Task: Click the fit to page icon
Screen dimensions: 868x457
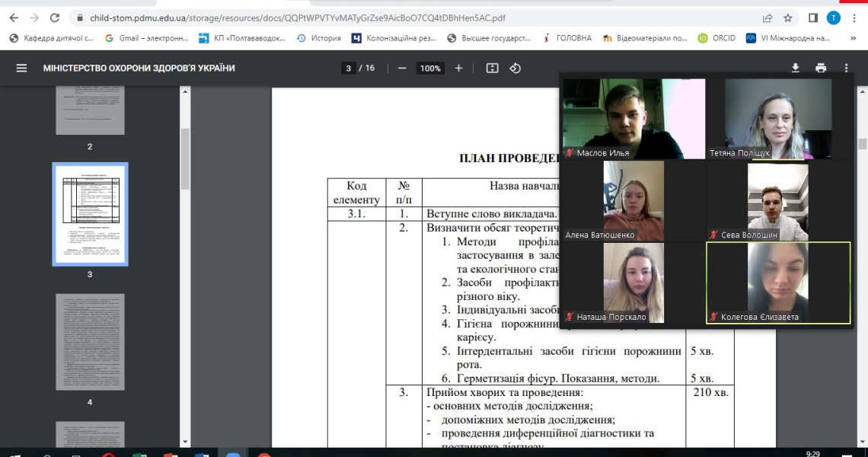Action: click(x=492, y=68)
